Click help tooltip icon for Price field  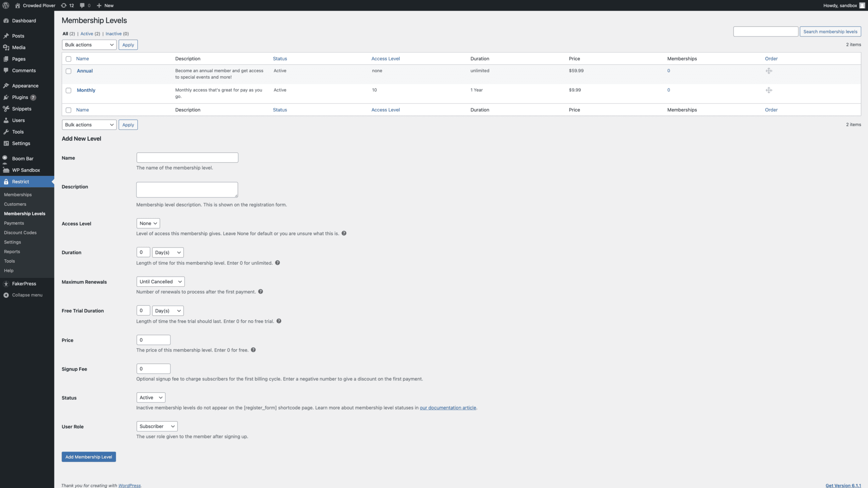(253, 350)
